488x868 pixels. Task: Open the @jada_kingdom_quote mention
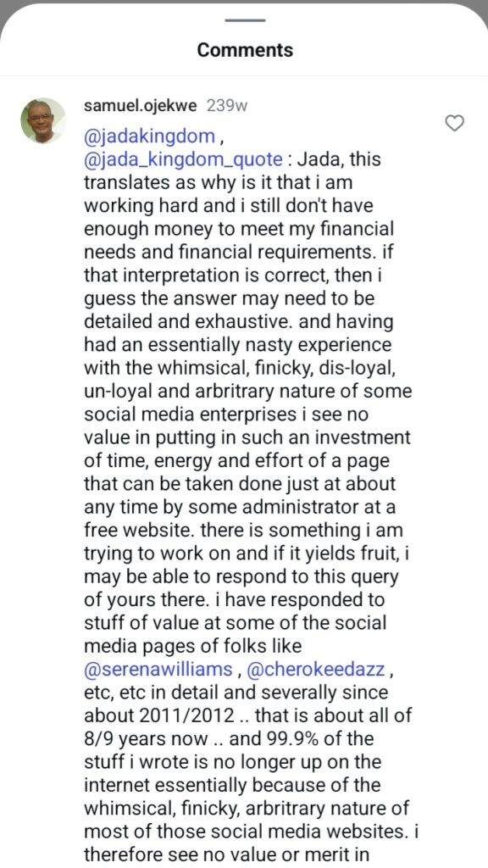click(183, 159)
